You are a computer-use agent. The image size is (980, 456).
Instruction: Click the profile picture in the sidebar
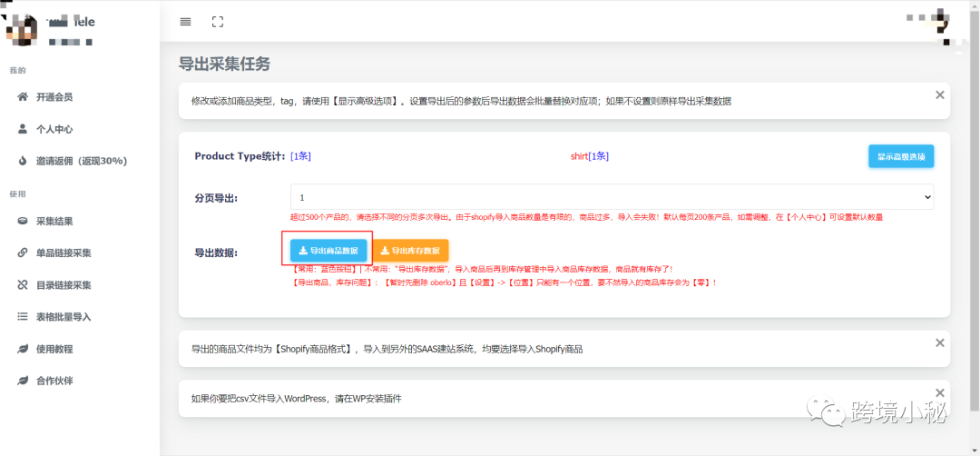[21, 28]
